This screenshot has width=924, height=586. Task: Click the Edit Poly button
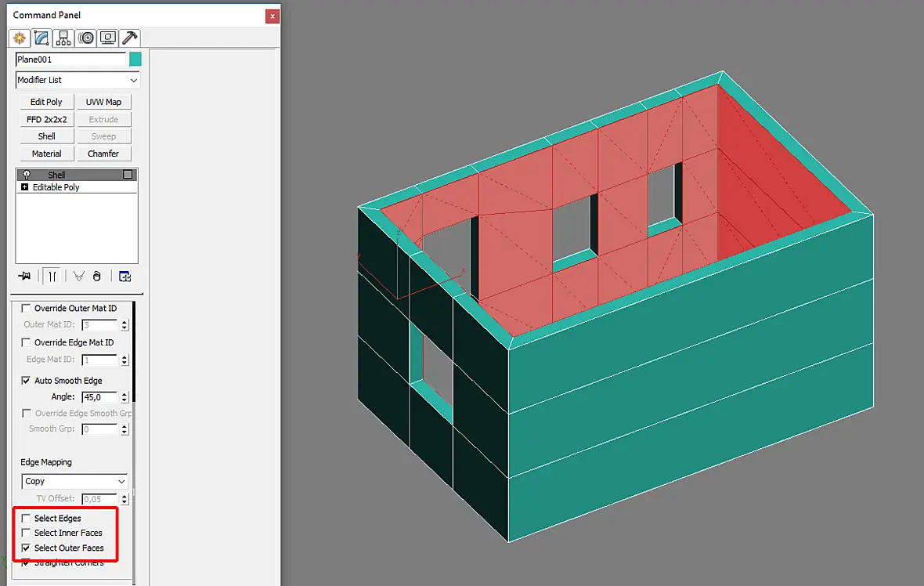[46, 102]
